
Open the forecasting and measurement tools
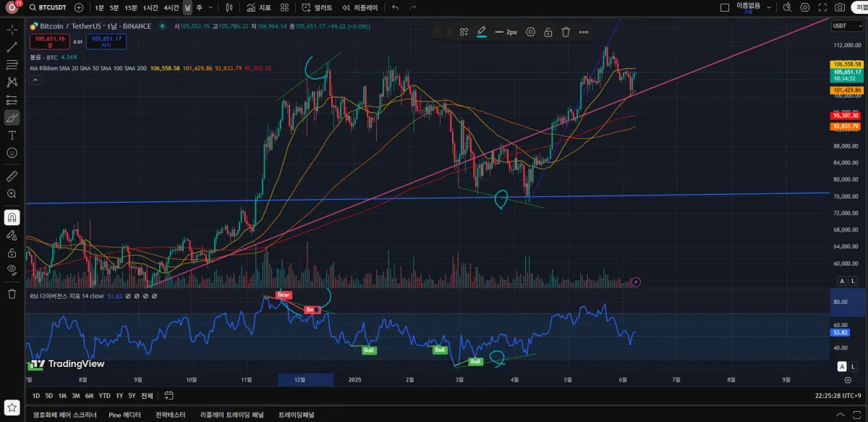pyautogui.click(x=12, y=100)
